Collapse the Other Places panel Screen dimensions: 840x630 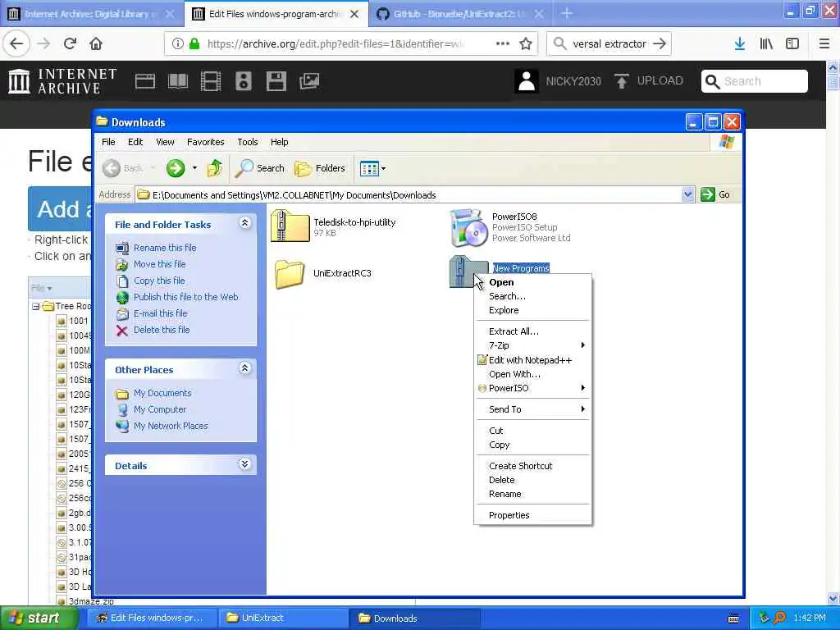(244, 368)
